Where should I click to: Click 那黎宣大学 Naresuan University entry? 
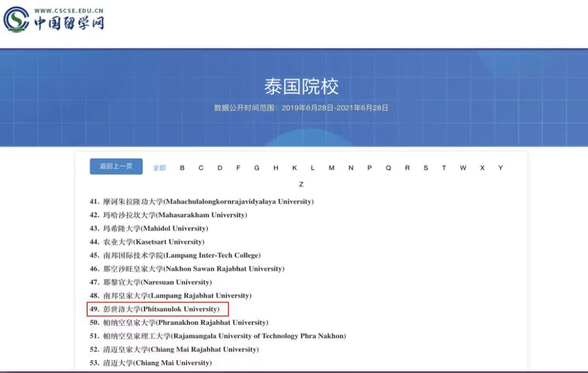150,282
